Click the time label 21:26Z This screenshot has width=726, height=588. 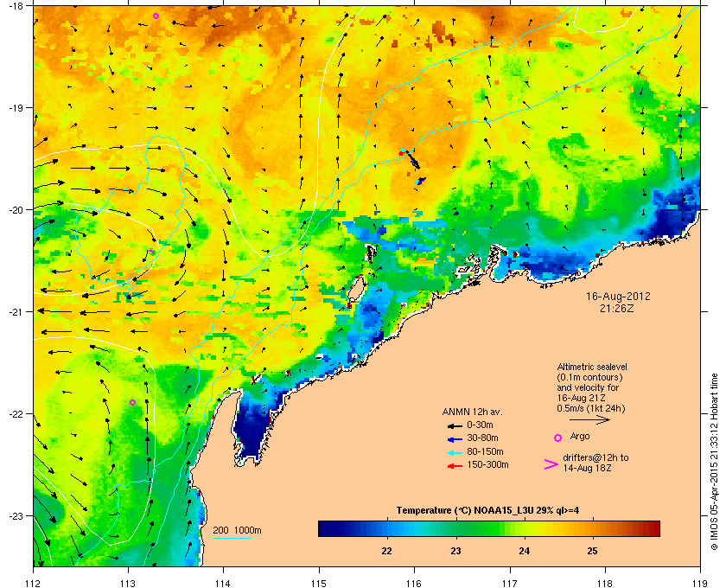pyautogui.click(x=617, y=308)
